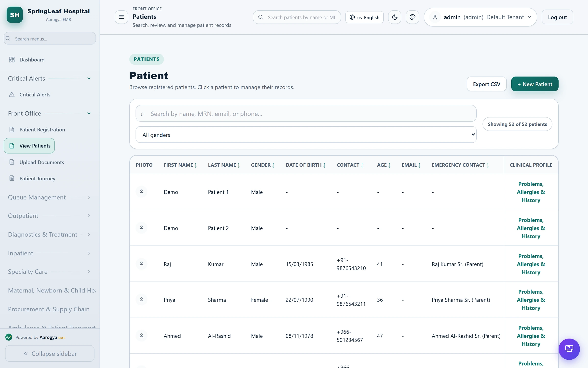
Task: Change language from English
Action: coord(364,17)
